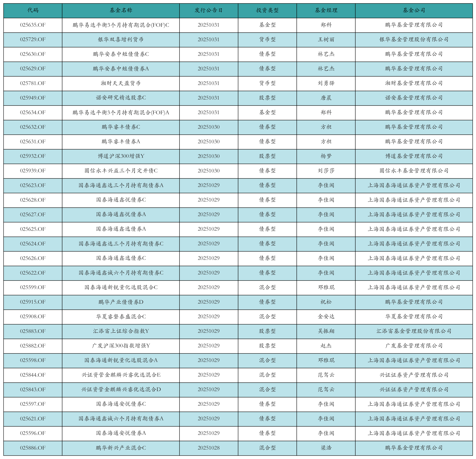Screen dimensions: 476x459
Task: Click 鹏华产业债债券D fund name
Action: [121, 302]
